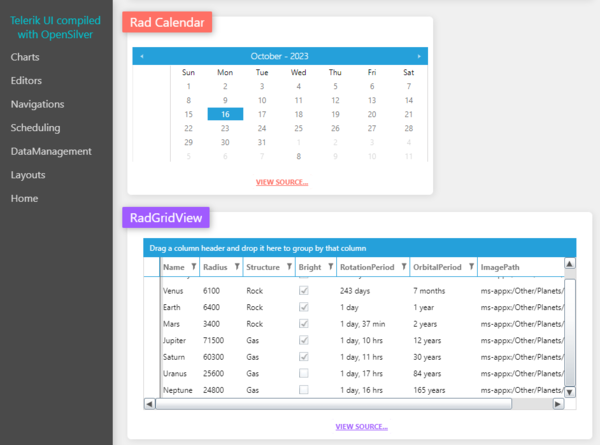The image size is (600, 445).
Task: Click the grid vertical scrollbar thumb
Action: pyautogui.click(x=570, y=333)
